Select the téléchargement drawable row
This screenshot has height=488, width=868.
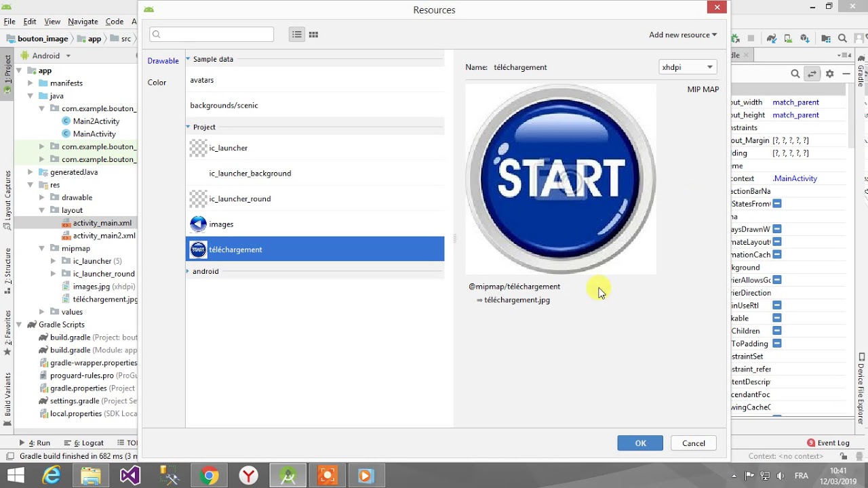pos(315,249)
